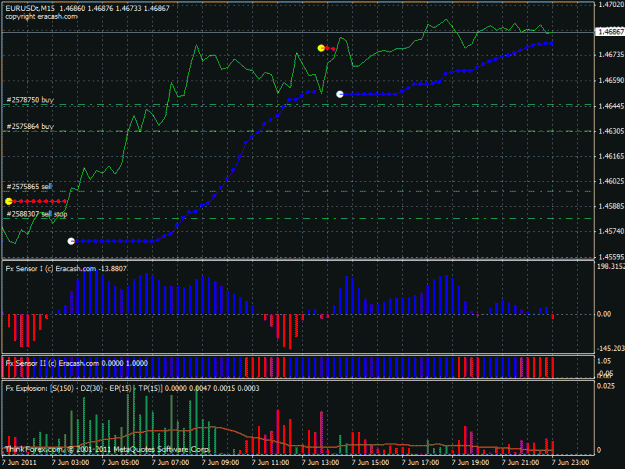Click the EURUSDt,M15 chart title text

point(87,8)
